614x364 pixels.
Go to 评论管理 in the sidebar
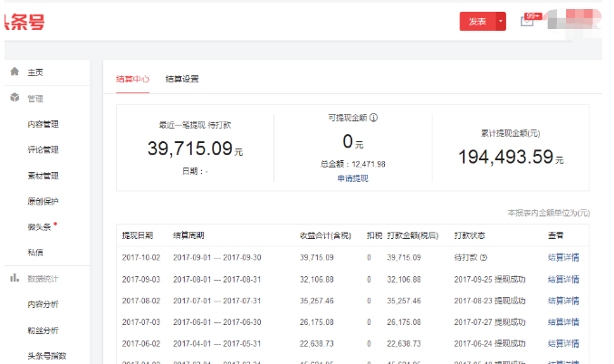43,149
